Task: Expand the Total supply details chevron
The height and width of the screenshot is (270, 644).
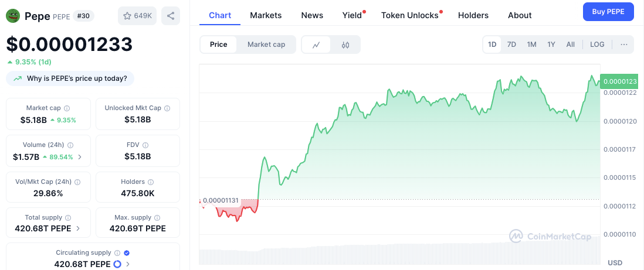Action: (x=78, y=228)
